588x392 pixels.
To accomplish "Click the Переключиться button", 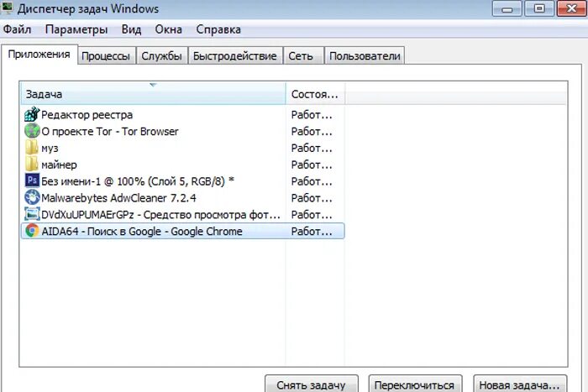I will pyautogui.click(x=415, y=384).
